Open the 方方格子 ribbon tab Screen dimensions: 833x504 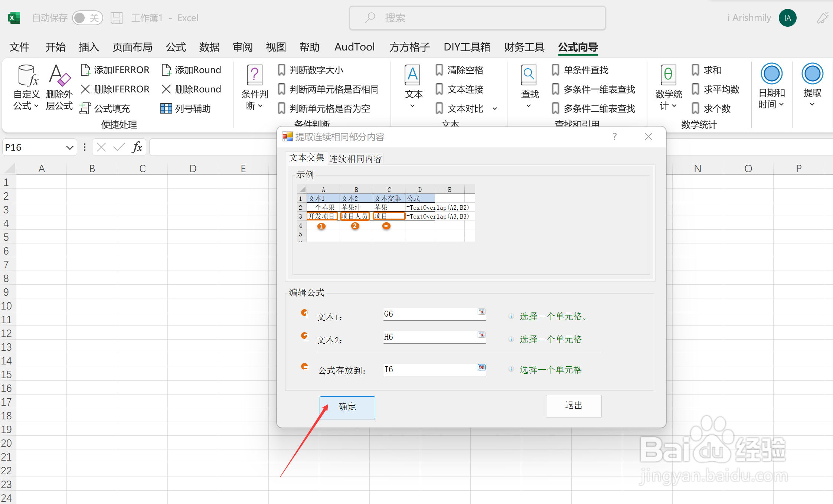pos(409,47)
